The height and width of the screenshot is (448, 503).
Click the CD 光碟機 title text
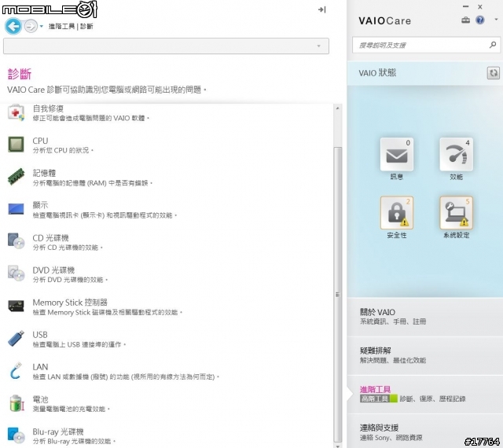click(50, 238)
